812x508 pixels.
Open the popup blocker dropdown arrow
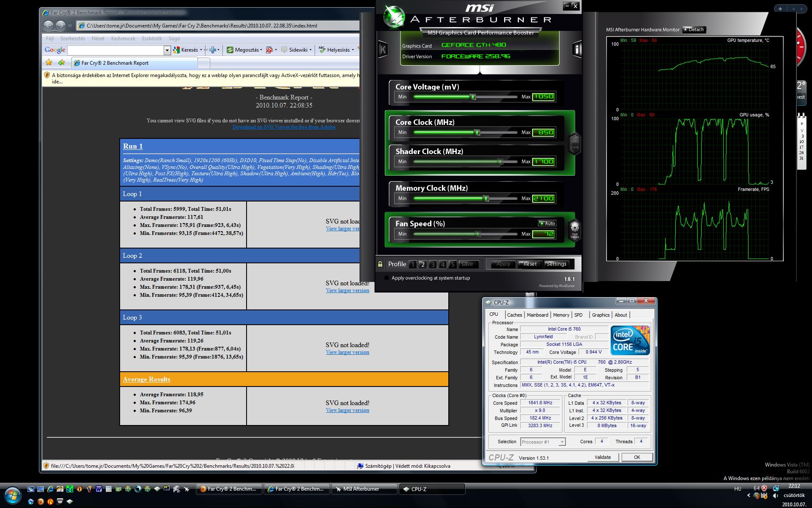(x=276, y=50)
